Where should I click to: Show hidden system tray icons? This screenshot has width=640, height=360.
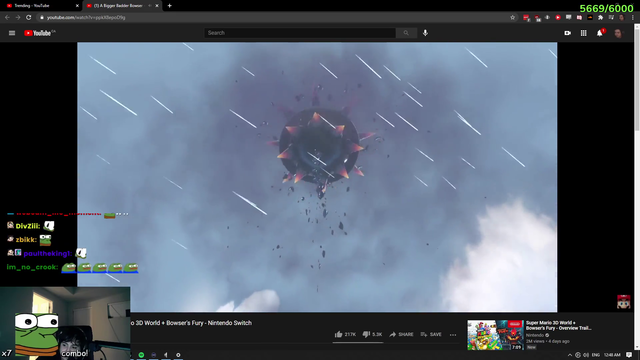click(570, 355)
